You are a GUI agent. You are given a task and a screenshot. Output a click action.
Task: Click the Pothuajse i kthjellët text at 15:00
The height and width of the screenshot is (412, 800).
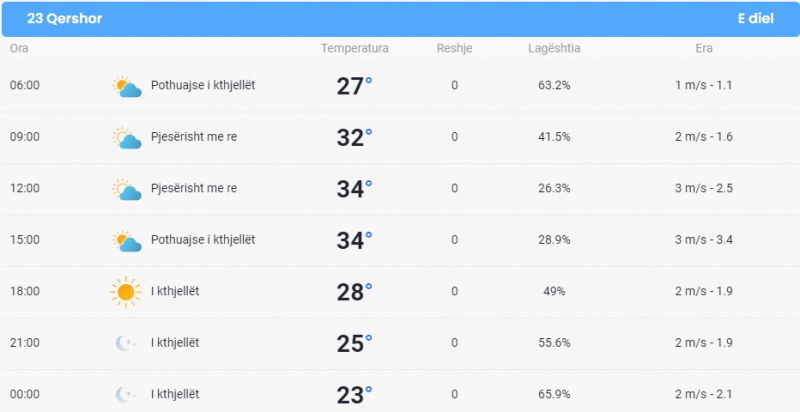tap(203, 240)
